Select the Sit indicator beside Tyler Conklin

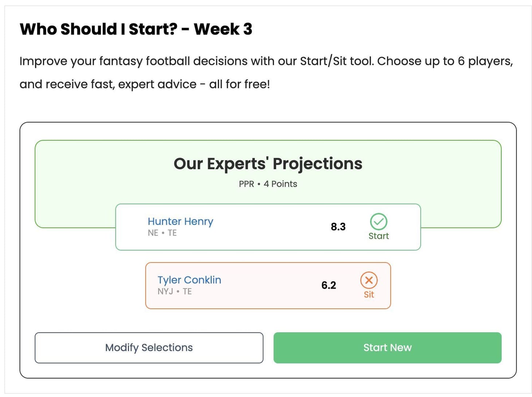[x=369, y=285]
